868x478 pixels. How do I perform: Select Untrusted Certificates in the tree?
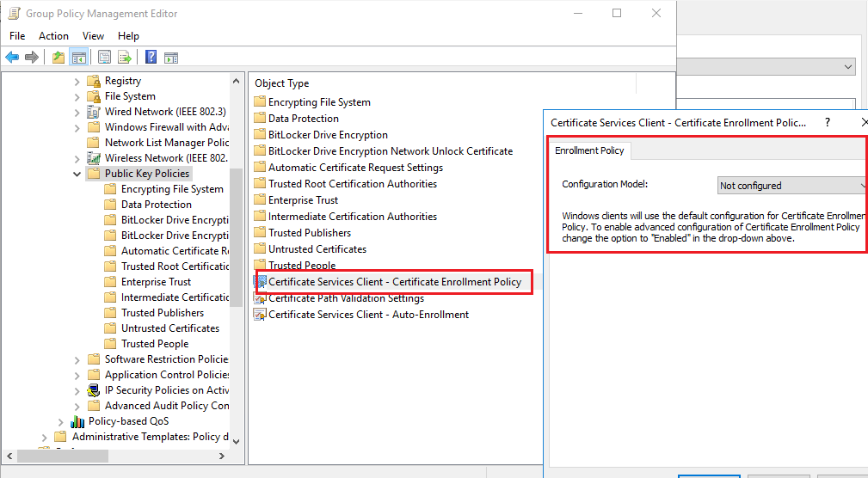click(x=170, y=328)
